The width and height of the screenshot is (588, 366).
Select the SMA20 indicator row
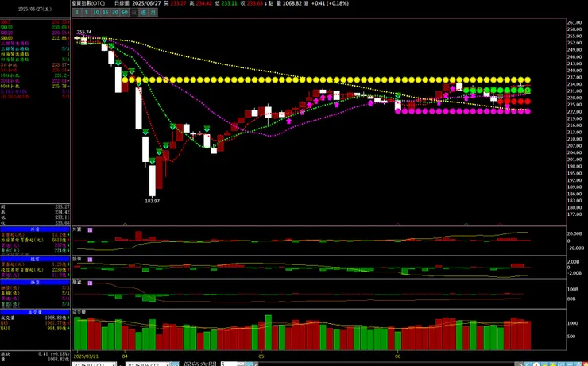[x=35, y=33]
